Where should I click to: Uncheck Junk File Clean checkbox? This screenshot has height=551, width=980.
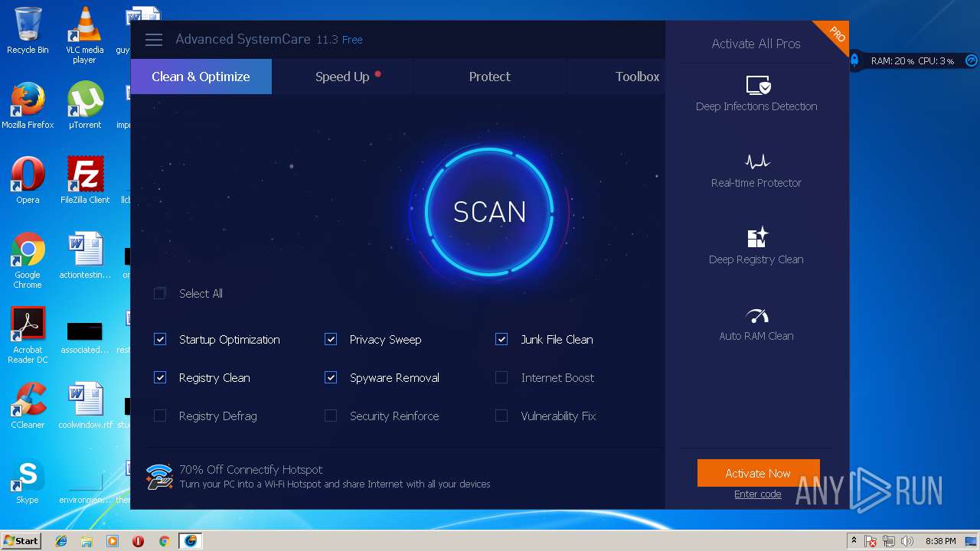tap(501, 340)
